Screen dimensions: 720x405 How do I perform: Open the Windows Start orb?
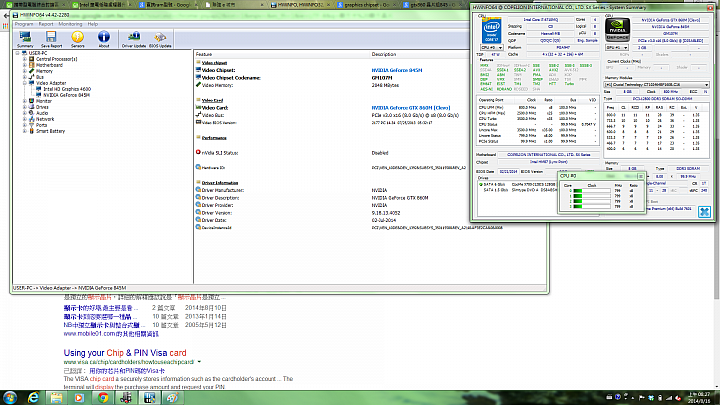[x=10, y=398]
